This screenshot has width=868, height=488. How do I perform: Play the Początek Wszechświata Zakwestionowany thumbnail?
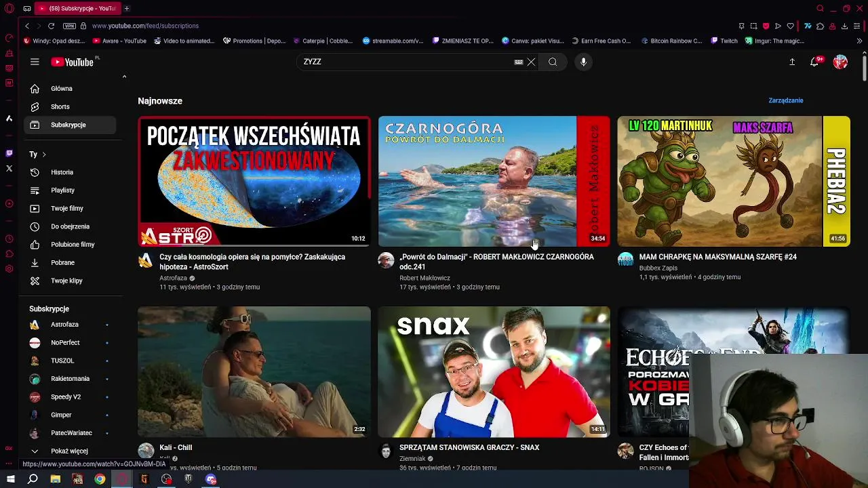click(254, 181)
